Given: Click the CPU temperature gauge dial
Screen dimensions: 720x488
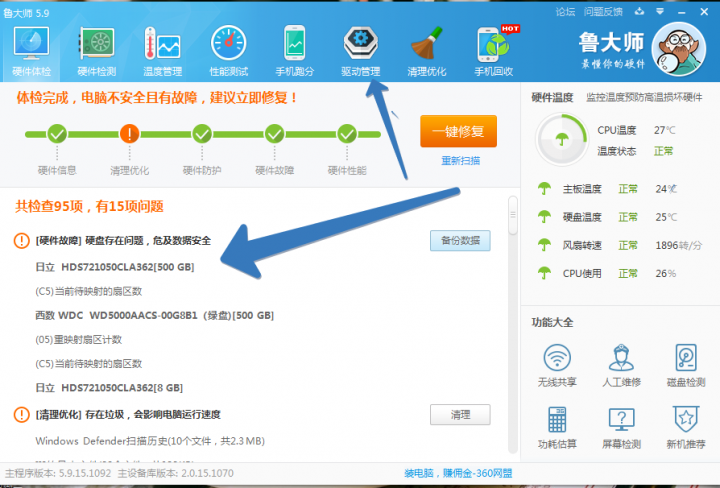Looking at the screenshot, I should [562, 139].
